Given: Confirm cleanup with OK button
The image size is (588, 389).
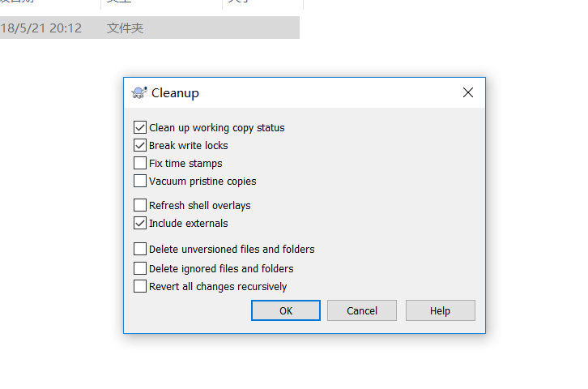Looking at the screenshot, I should coord(286,310).
